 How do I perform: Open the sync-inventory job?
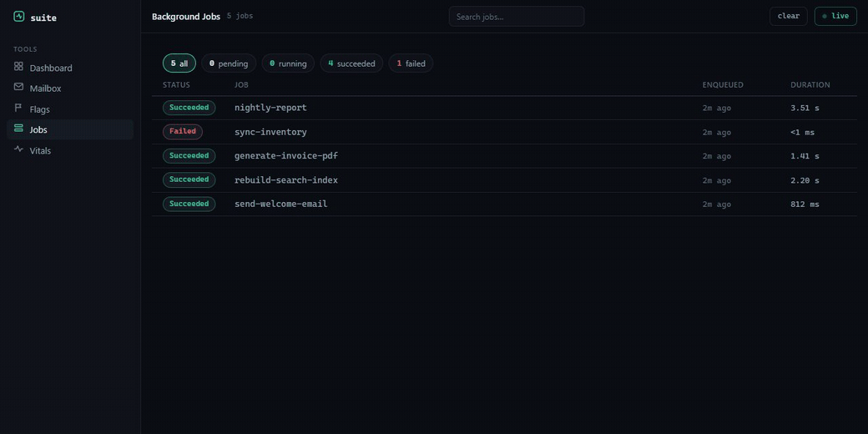pos(504,133)
